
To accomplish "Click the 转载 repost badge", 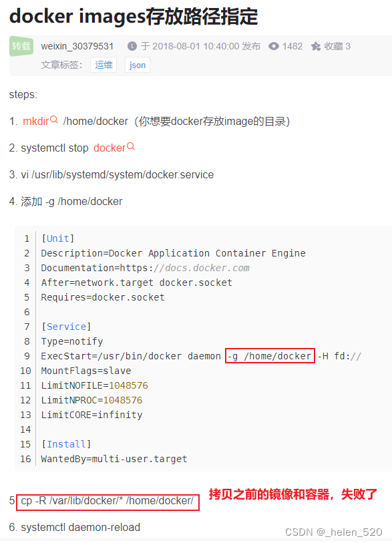I will point(21,45).
